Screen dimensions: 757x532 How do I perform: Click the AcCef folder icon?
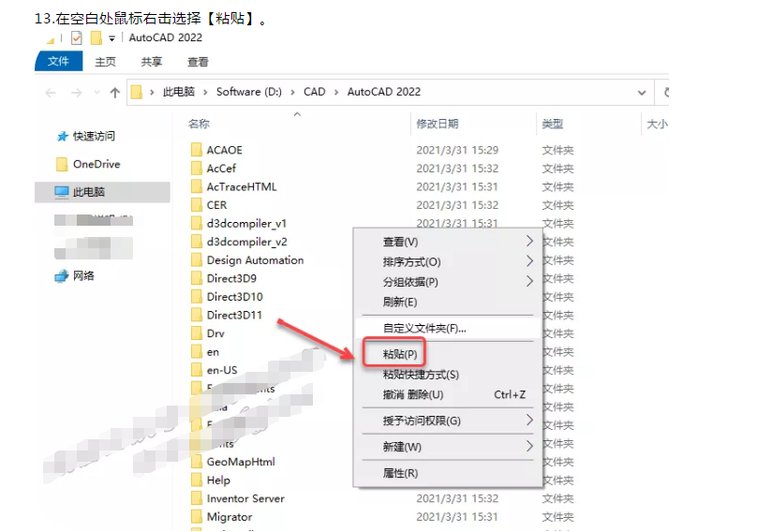(x=197, y=168)
